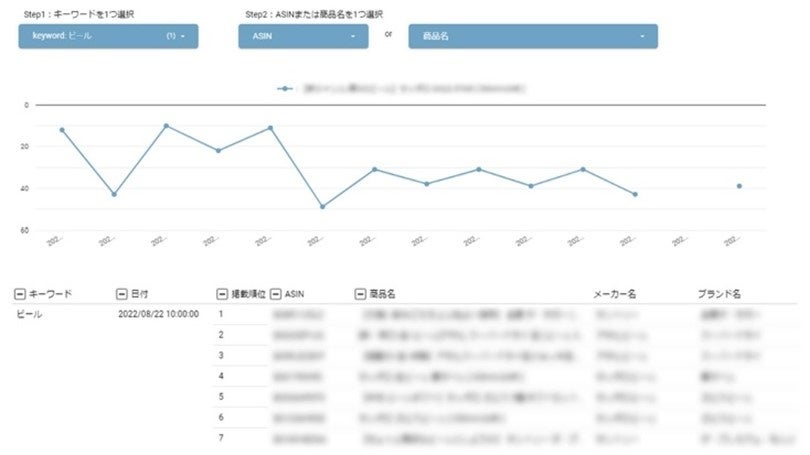Select the ビール keyword cell
Viewport: 810px width, 455px height.
29,314
